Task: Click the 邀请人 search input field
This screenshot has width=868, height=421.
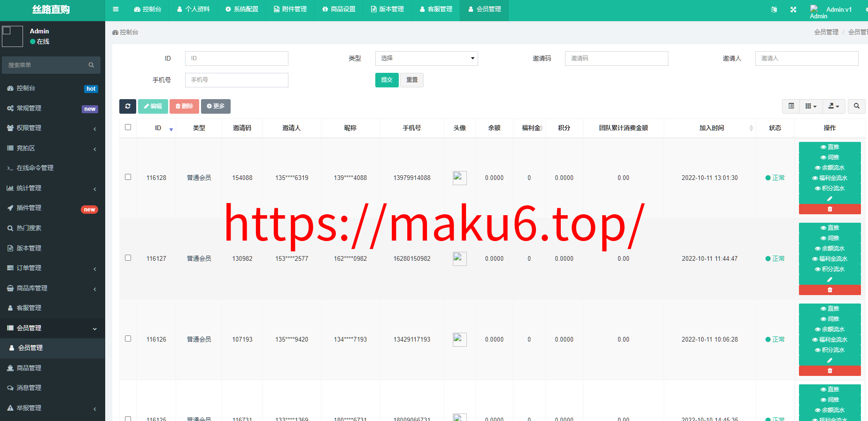Action: (807, 58)
